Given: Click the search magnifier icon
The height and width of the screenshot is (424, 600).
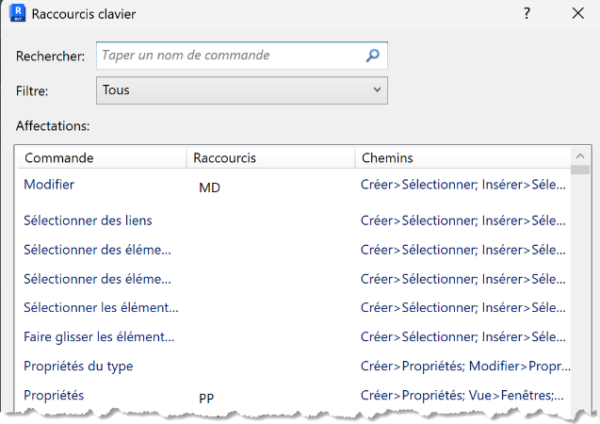Looking at the screenshot, I should 372,55.
